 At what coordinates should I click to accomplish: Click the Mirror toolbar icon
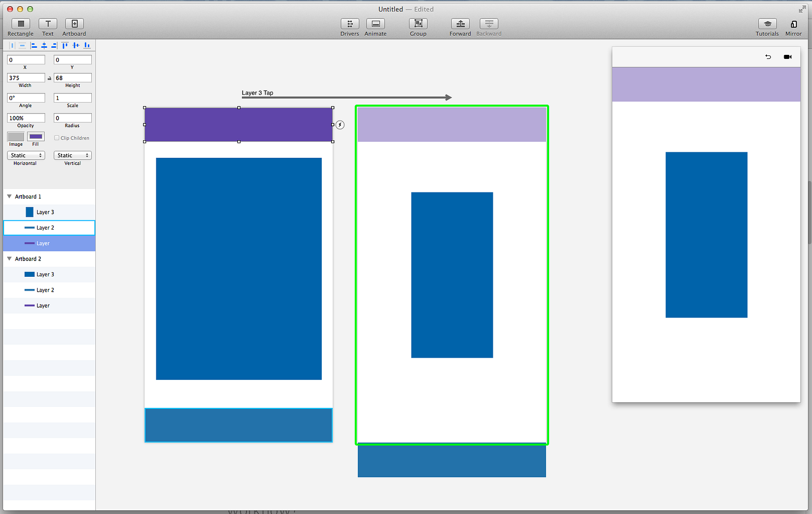click(x=794, y=24)
